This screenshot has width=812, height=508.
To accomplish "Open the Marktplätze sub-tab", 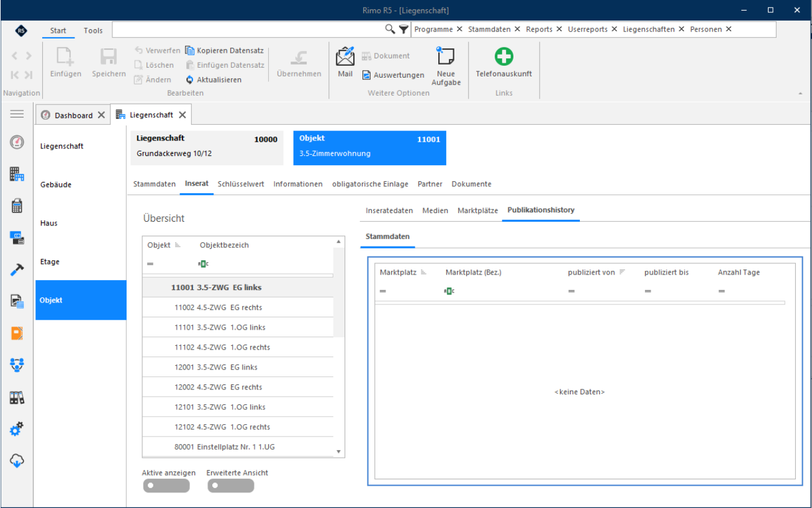I will coord(477,211).
